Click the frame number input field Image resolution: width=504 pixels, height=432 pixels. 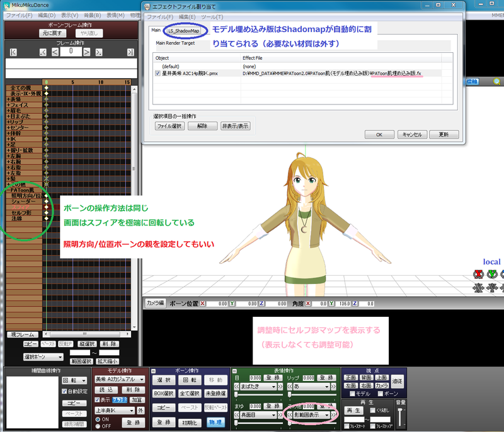point(71,52)
